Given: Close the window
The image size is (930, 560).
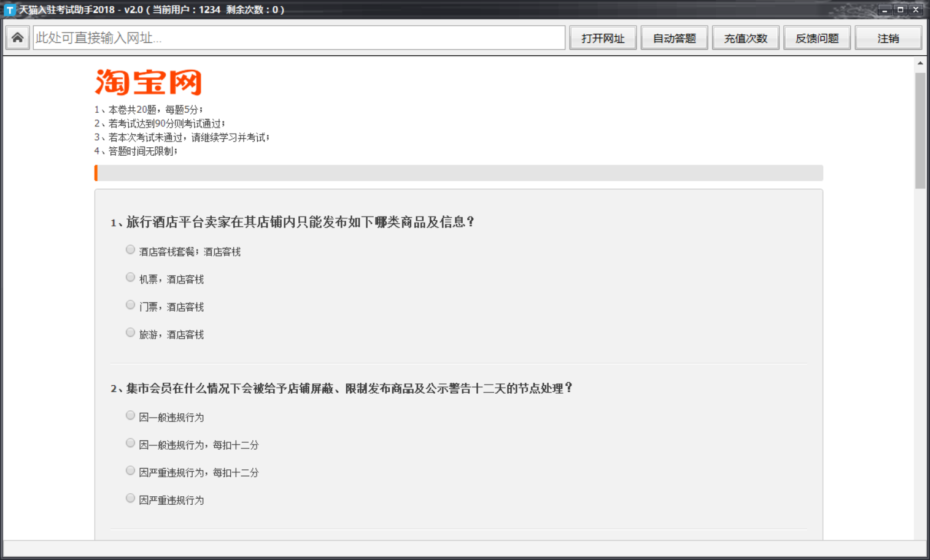Looking at the screenshot, I should (x=916, y=10).
